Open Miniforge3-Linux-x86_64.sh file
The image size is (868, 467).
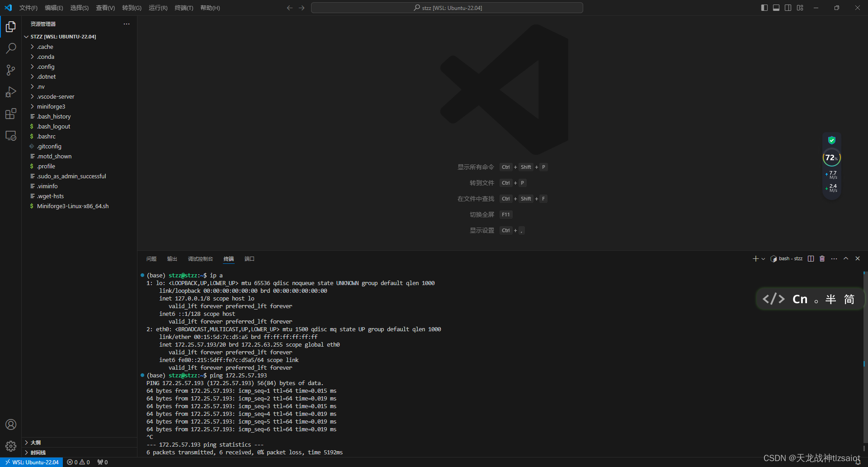click(x=80, y=206)
